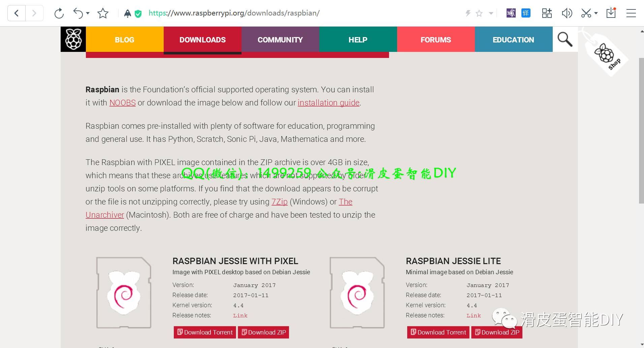Open the downloads manager icon

[x=611, y=13]
